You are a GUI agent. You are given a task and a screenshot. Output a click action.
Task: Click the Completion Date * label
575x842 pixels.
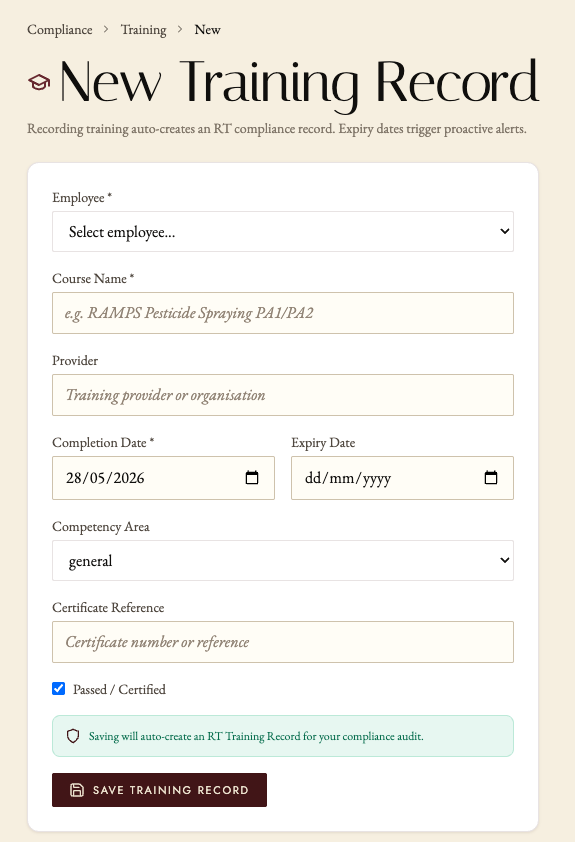click(x=103, y=443)
